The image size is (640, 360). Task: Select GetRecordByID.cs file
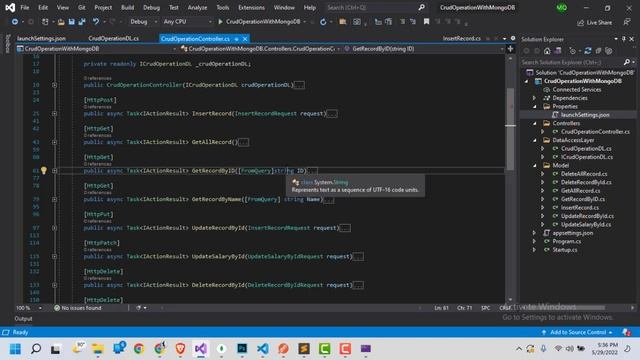click(582, 199)
